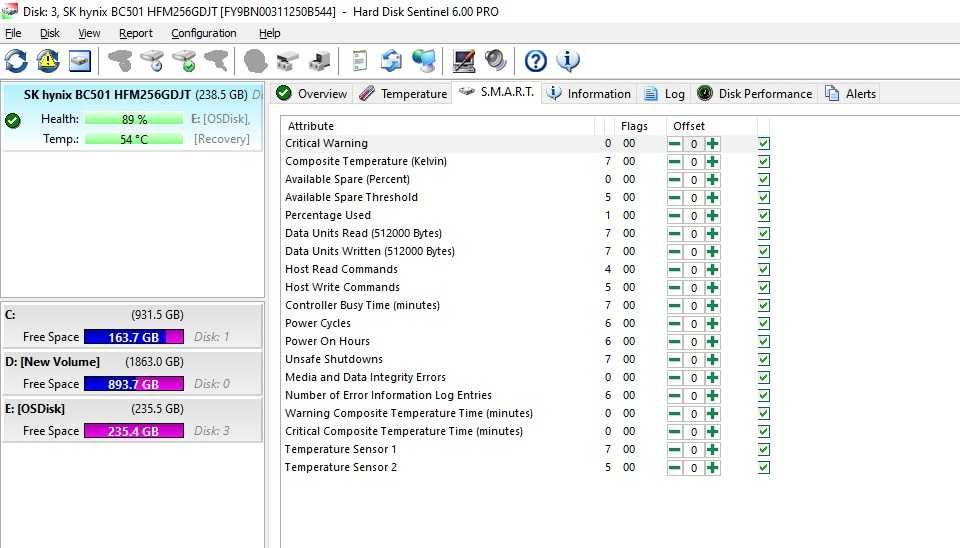Decrease offset for Data Units Read
This screenshot has height=548, width=960.
coord(675,234)
